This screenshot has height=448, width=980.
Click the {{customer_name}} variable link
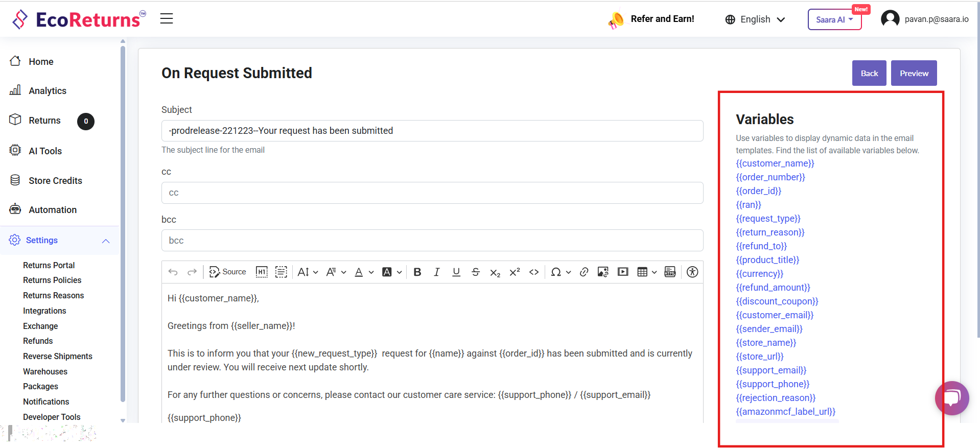(775, 163)
